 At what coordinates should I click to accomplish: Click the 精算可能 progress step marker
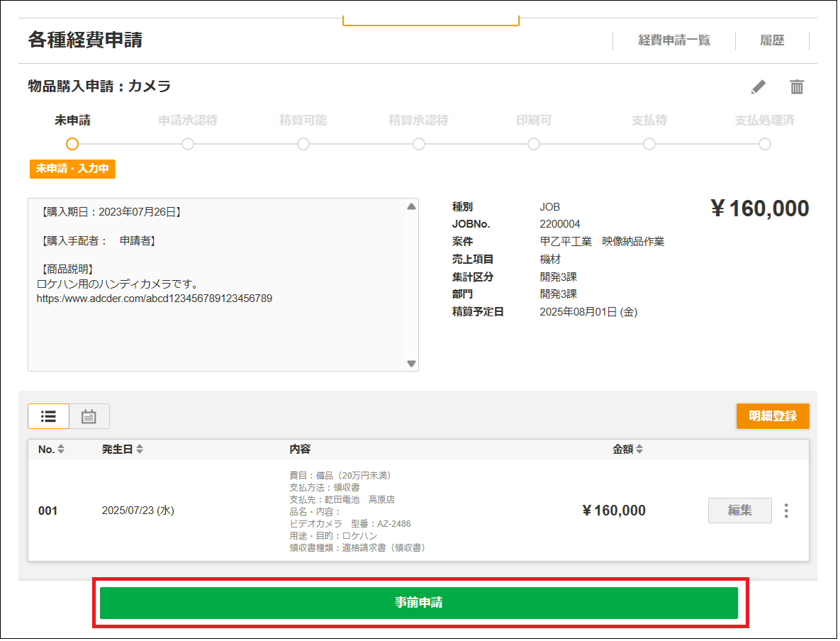pos(304,144)
